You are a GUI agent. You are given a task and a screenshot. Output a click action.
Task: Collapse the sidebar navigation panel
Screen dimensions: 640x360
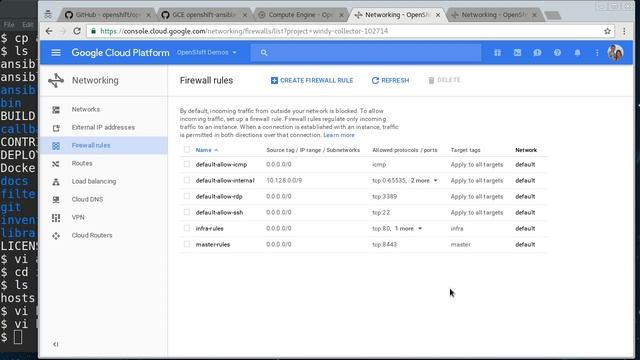coord(56,344)
